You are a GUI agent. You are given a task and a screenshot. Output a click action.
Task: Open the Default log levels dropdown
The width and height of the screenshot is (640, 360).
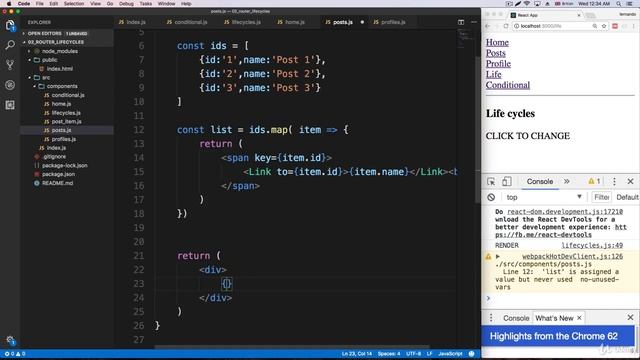(627, 197)
